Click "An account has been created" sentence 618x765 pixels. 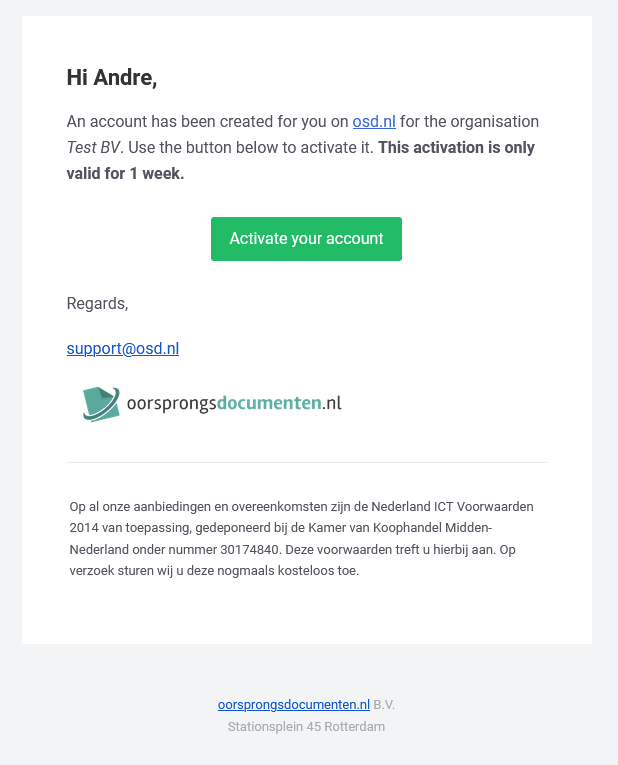(x=170, y=121)
